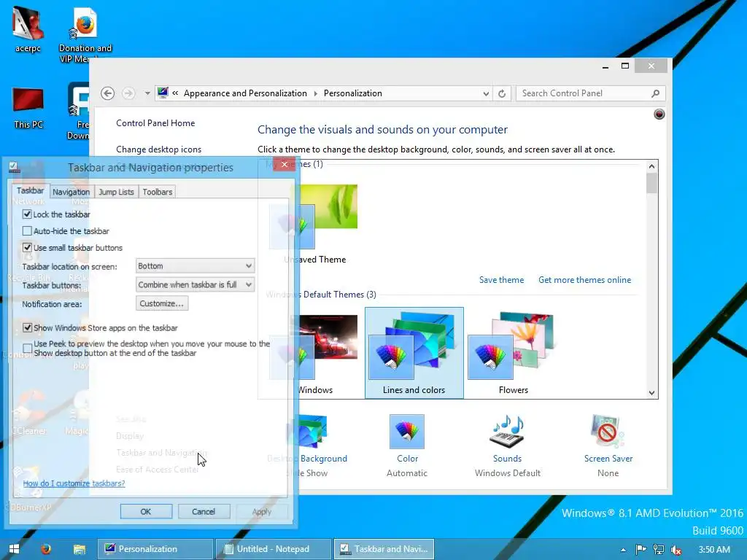This screenshot has height=560, width=747.
Task: Click the Back arrow in Personalization window
Action: pos(108,93)
